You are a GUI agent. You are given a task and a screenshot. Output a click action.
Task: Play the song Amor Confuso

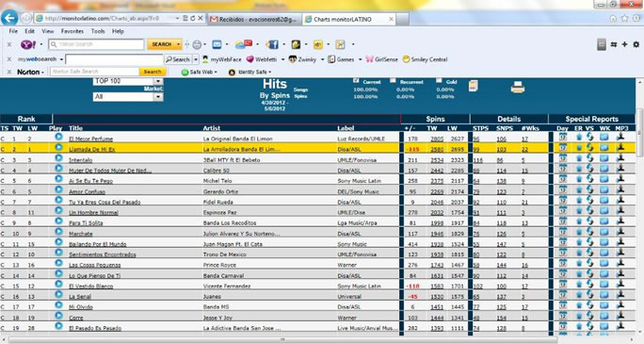click(x=58, y=189)
